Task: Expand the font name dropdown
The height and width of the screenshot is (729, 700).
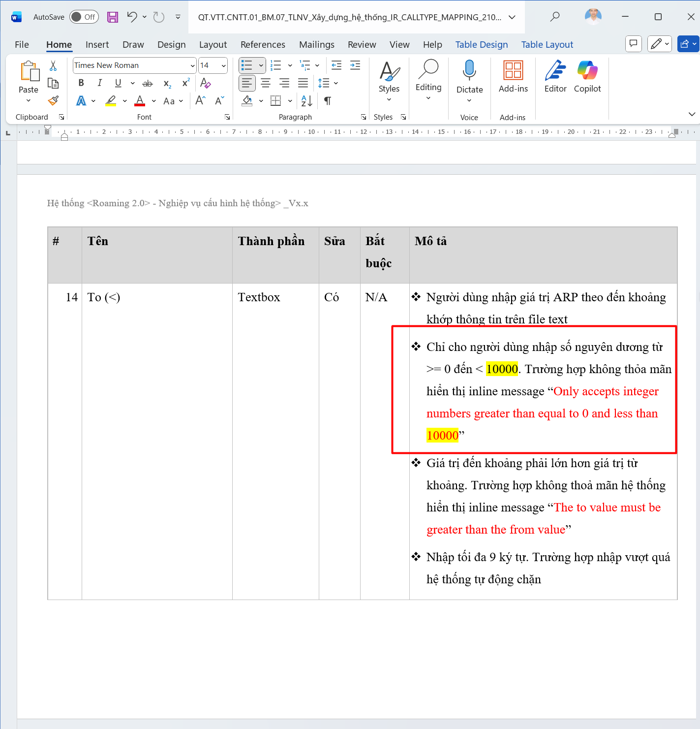Action: (x=192, y=65)
